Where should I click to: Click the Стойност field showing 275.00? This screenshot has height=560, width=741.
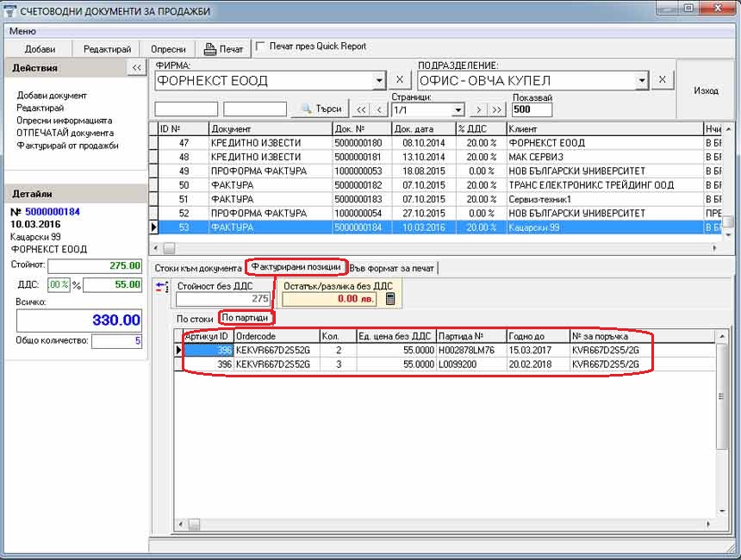[95, 265]
